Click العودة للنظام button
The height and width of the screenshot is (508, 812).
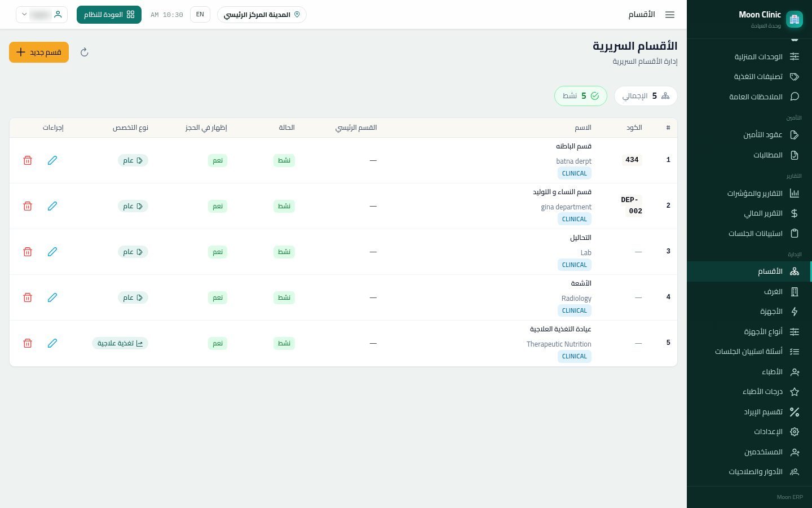click(x=109, y=15)
